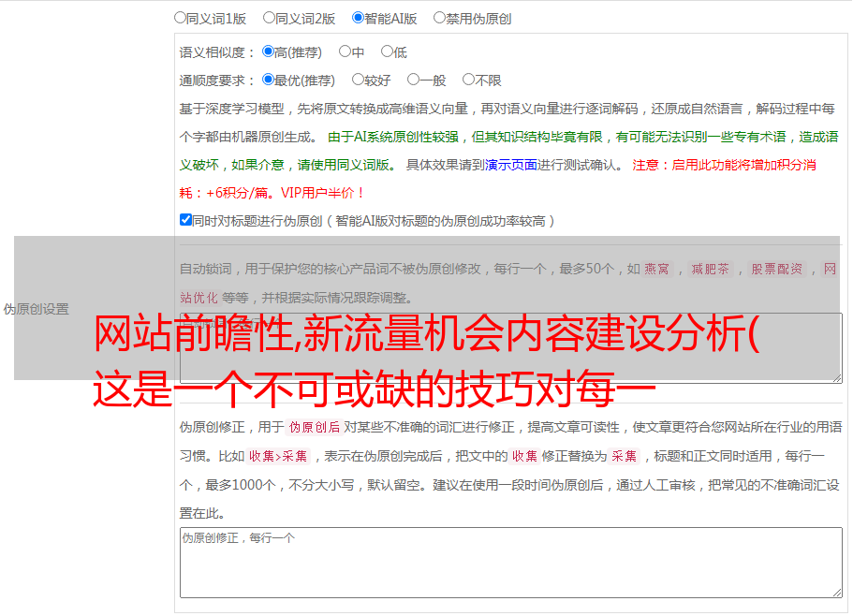
Task: Select the 同义词2版 radio option
Action: [x=269, y=18]
